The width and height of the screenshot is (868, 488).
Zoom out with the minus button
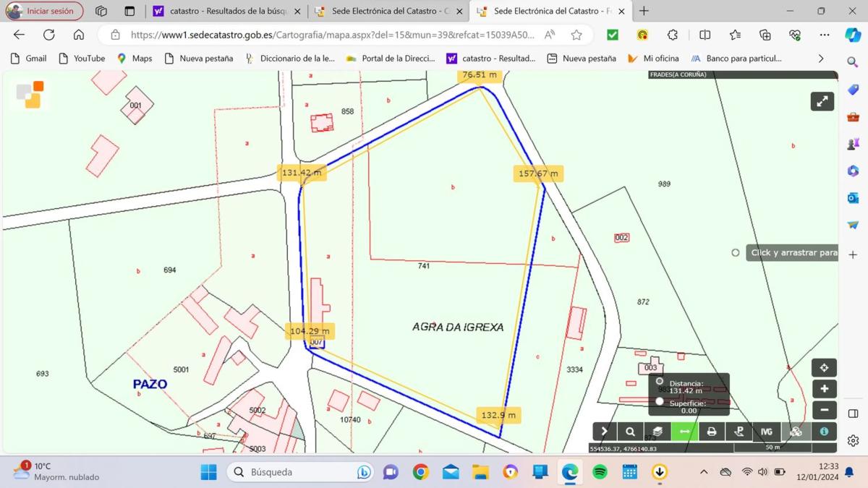coord(824,410)
